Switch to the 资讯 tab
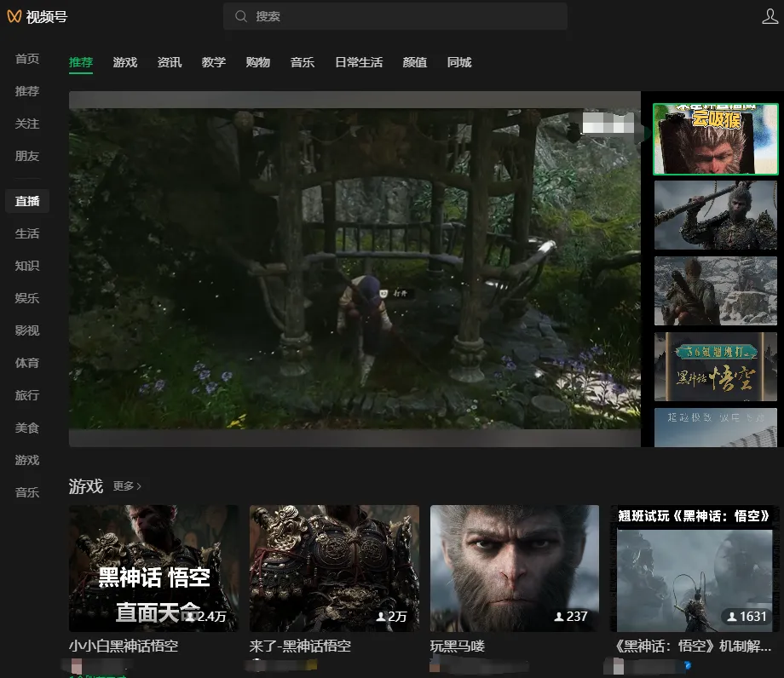 click(169, 62)
